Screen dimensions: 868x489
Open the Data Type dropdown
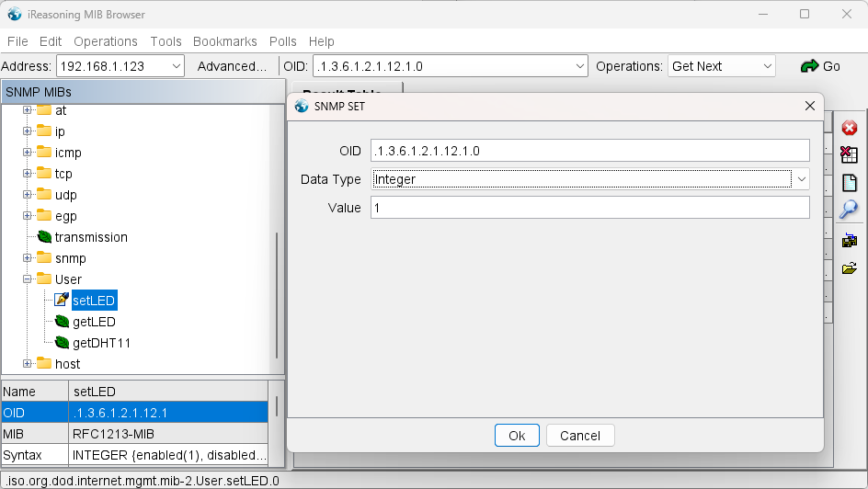801,179
